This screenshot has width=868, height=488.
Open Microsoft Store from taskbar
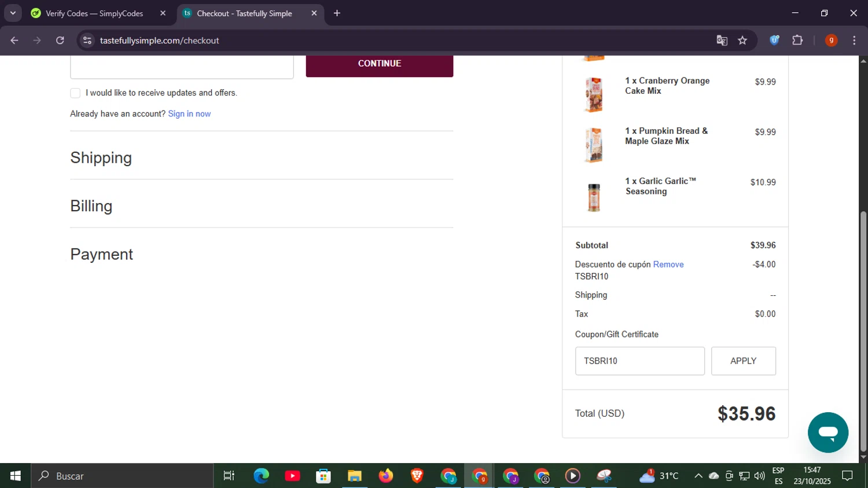point(323,476)
